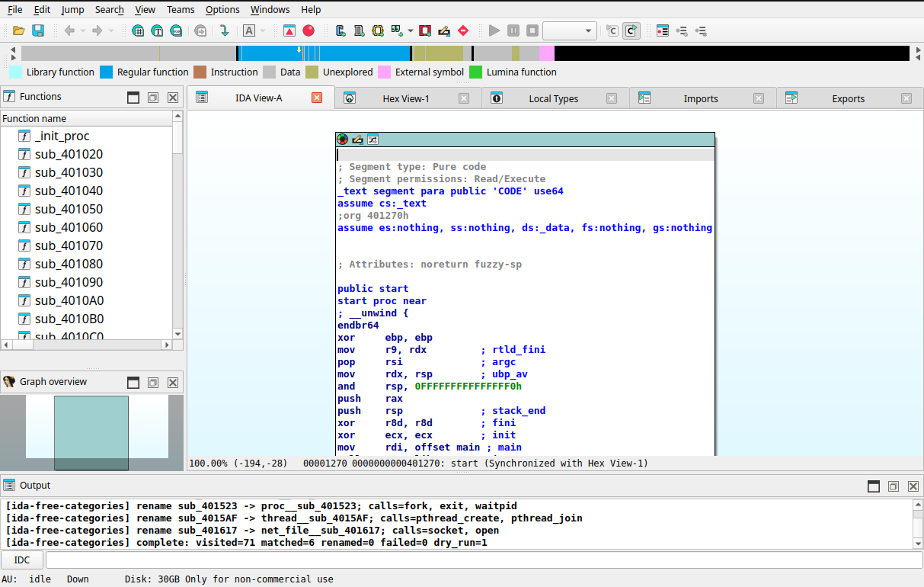
Task: Click the teal down-turn arrow icon
Action: (x=224, y=30)
